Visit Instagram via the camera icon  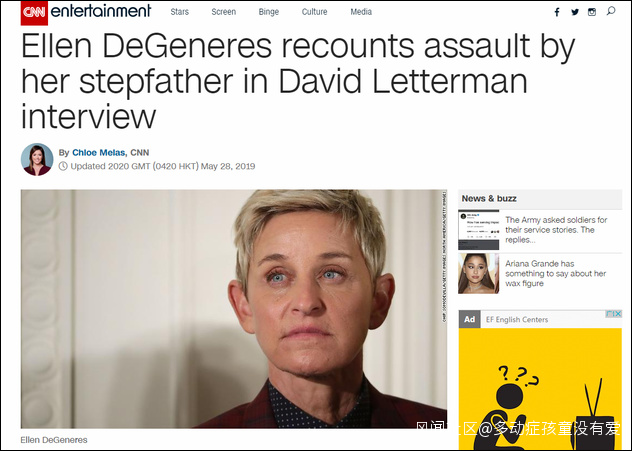(x=592, y=12)
